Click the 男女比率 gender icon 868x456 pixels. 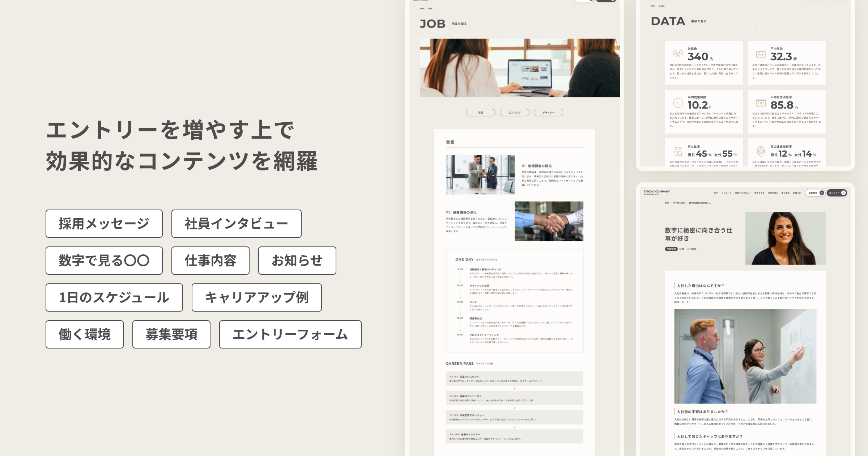coord(678,151)
